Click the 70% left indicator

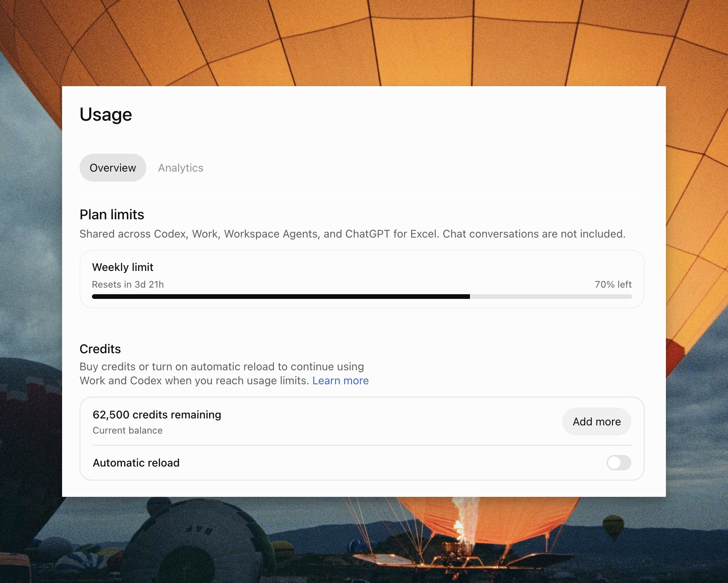(613, 285)
